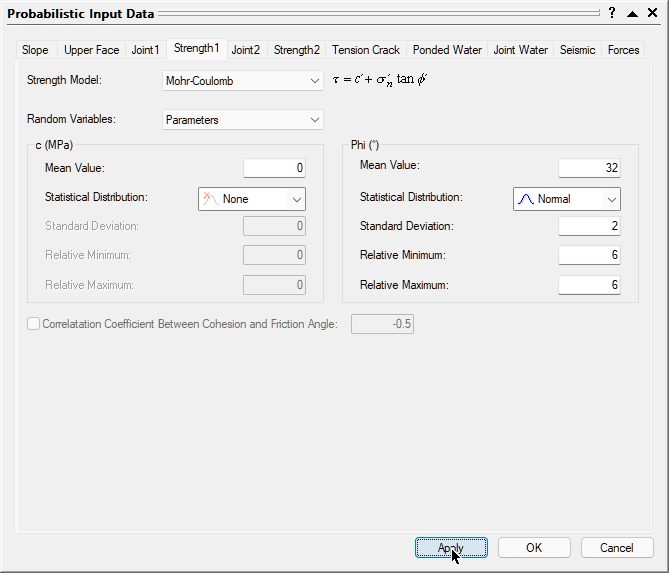
Task: Click the Cancel button
Action: 617,547
